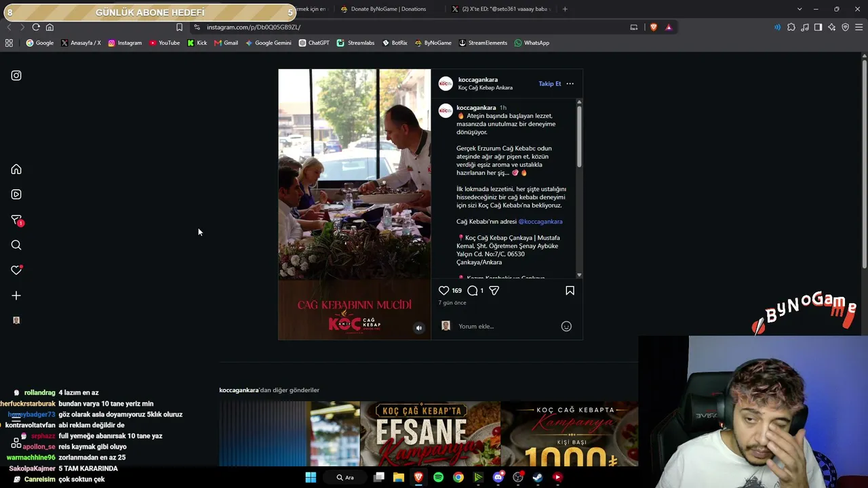Open Instagram notifications heart in sidebar
This screenshot has height=488, width=868.
point(16,270)
